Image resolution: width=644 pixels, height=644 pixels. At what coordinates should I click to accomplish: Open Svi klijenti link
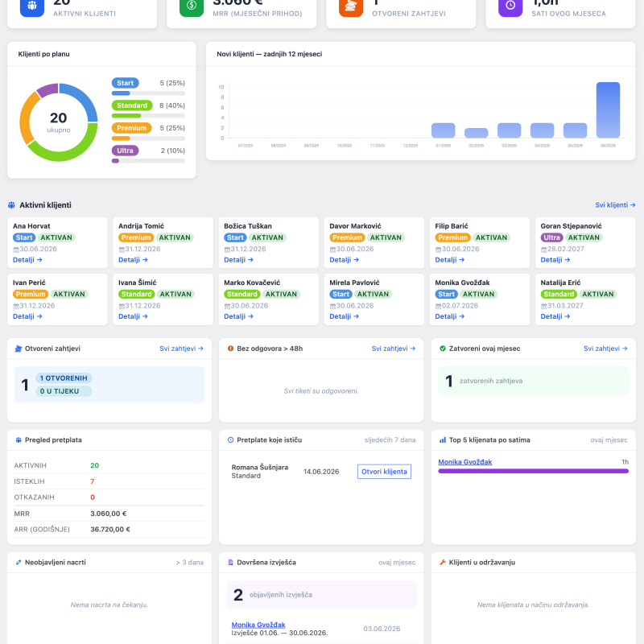coord(615,205)
